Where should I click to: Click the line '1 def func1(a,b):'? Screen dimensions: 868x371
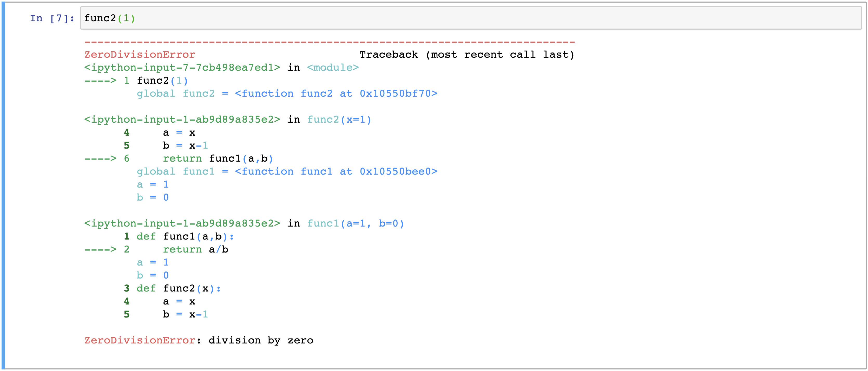pos(179,236)
